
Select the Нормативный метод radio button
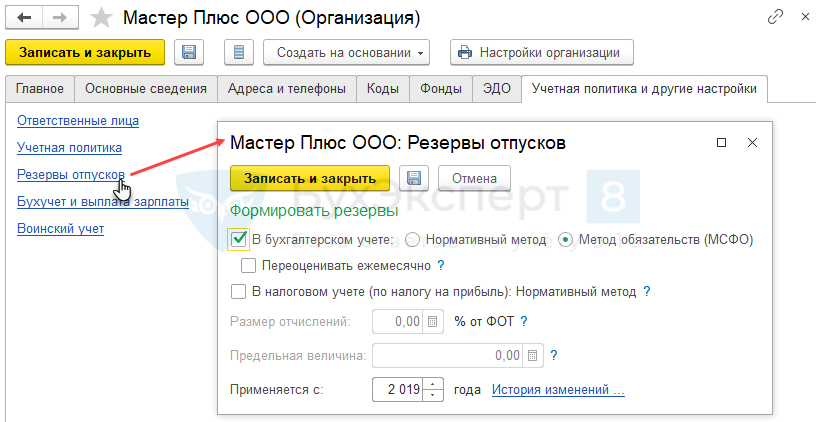[x=413, y=240]
